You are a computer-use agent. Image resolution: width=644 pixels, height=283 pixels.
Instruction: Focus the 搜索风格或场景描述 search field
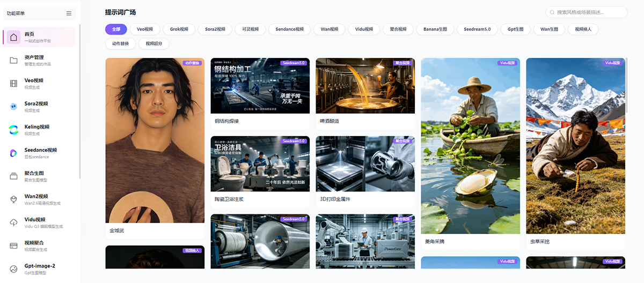pyautogui.click(x=587, y=12)
